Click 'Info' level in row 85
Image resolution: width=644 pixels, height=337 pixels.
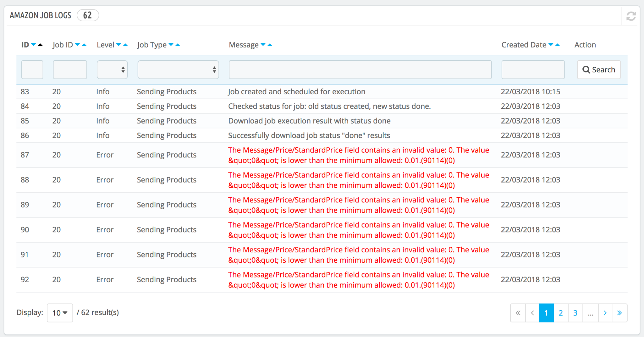(x=103, y=121)
